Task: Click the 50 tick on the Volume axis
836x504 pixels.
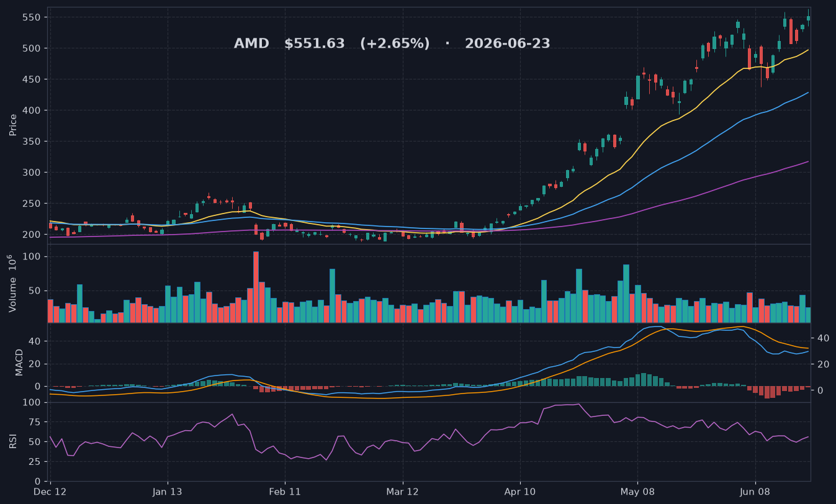Action: tap(35, 290)
